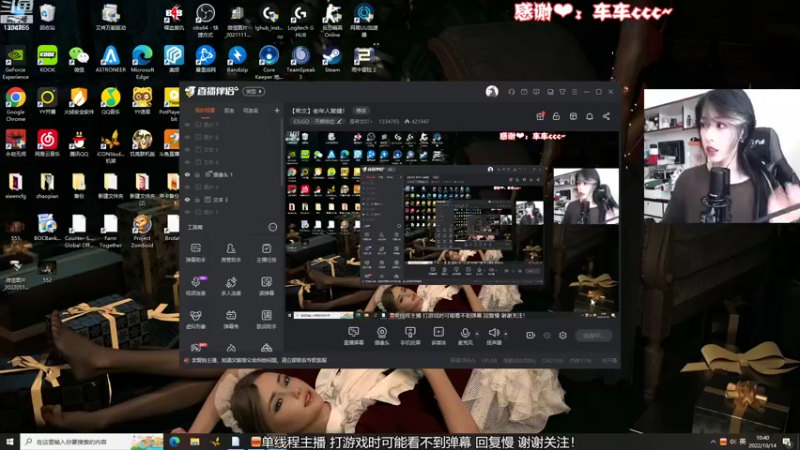Click the 麦克风 microphone icon

click(x=465, y=334)
